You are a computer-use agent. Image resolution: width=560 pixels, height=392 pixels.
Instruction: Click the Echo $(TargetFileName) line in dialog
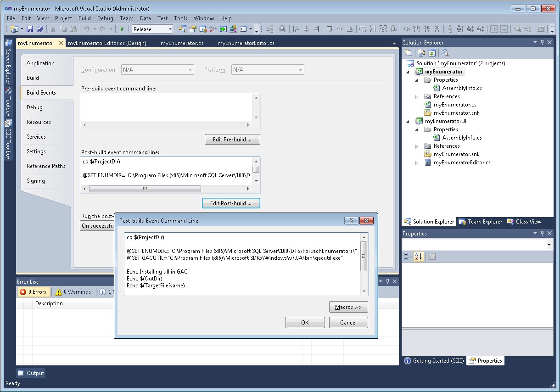156,286
